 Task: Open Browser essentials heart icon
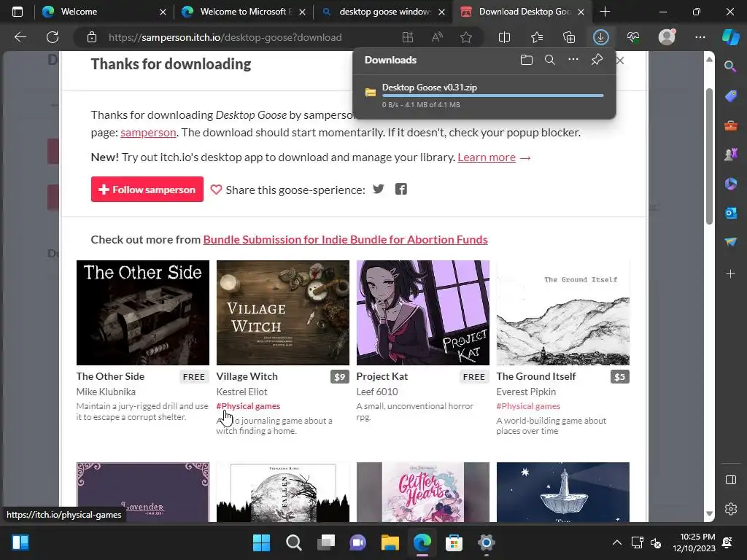tap(633, 37)
